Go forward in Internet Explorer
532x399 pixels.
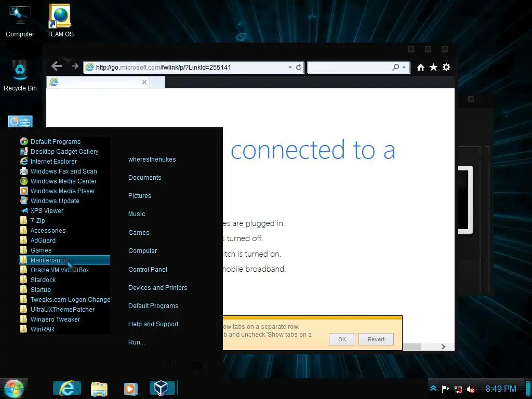click(x=75, y=66)
